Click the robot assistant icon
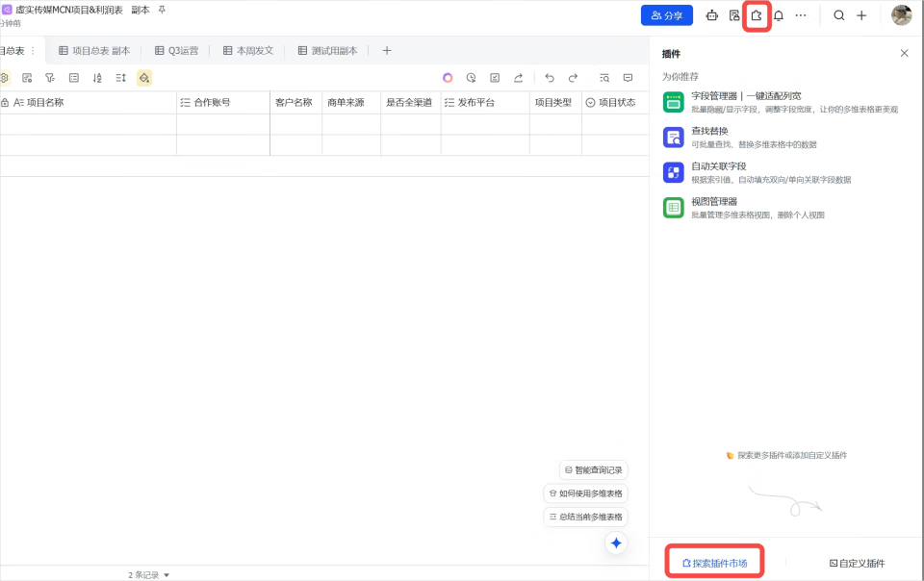Viewport: 924px width, 581px height. click(x=712, y=15)
